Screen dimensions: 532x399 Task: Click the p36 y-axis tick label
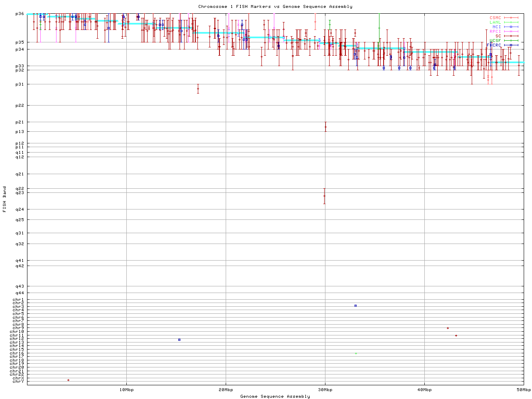[19, 14]
